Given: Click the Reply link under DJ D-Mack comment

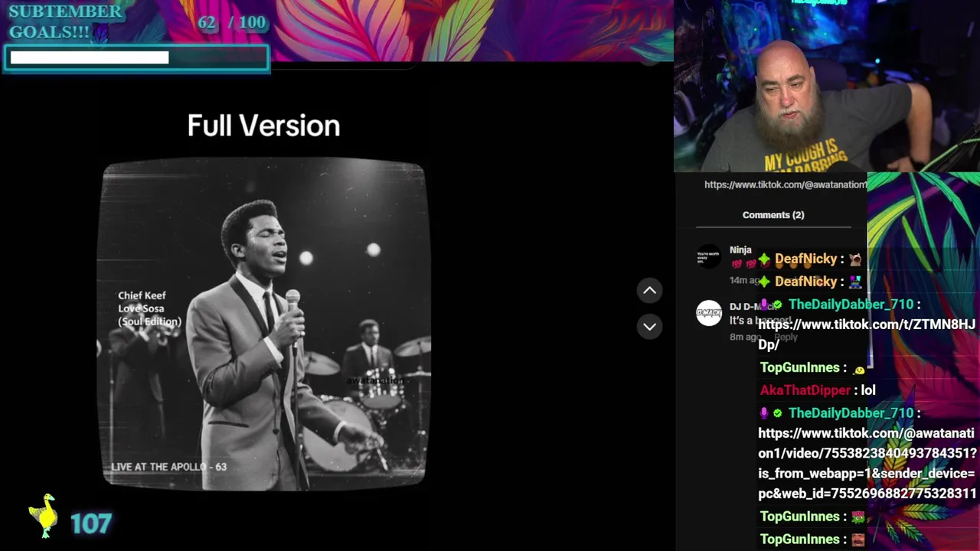Looking at the screenshot, I should [x=786, y=337].
